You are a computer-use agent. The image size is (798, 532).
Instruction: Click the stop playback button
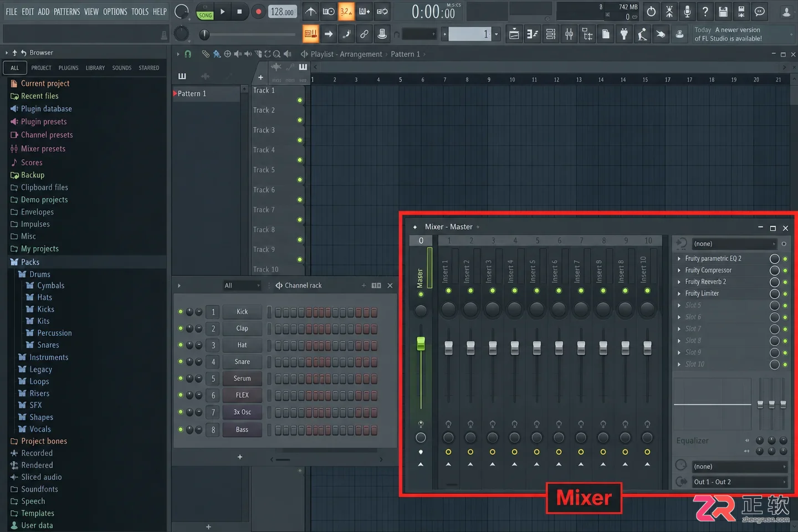point(239,11)
